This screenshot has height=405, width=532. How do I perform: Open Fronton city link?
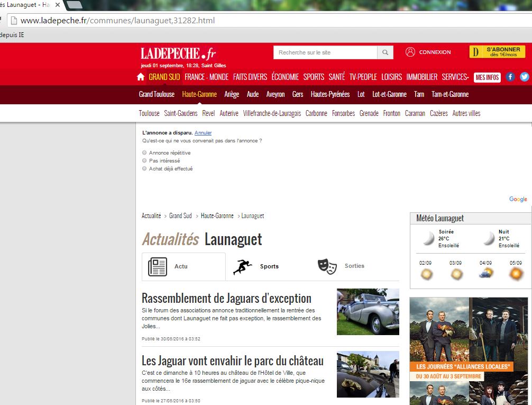point(391,113)
